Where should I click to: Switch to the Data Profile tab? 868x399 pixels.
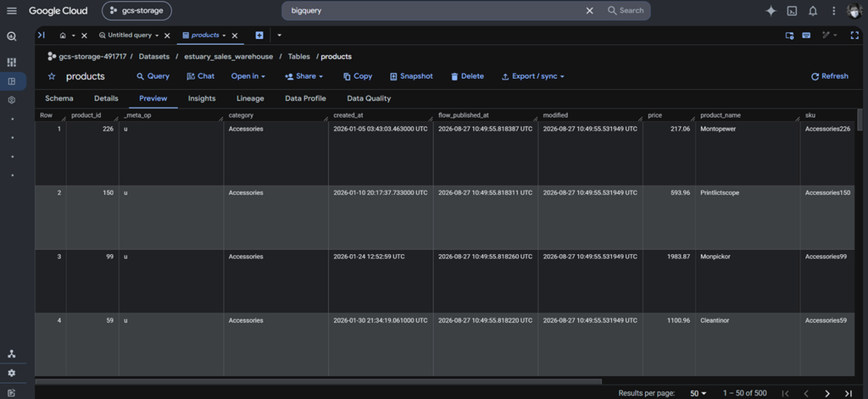305,98
